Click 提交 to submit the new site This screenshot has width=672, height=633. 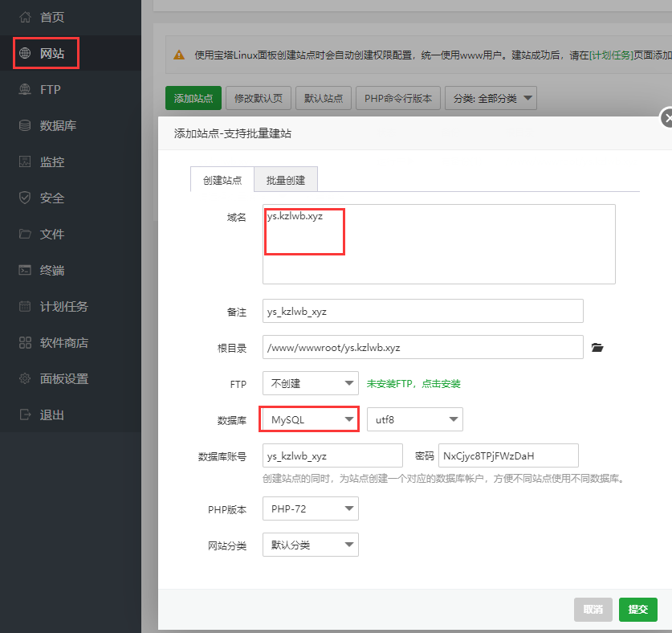(637, 610)
